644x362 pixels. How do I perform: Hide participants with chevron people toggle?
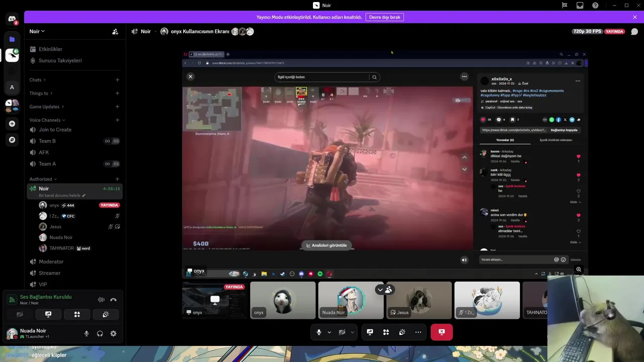pos(384,290)
